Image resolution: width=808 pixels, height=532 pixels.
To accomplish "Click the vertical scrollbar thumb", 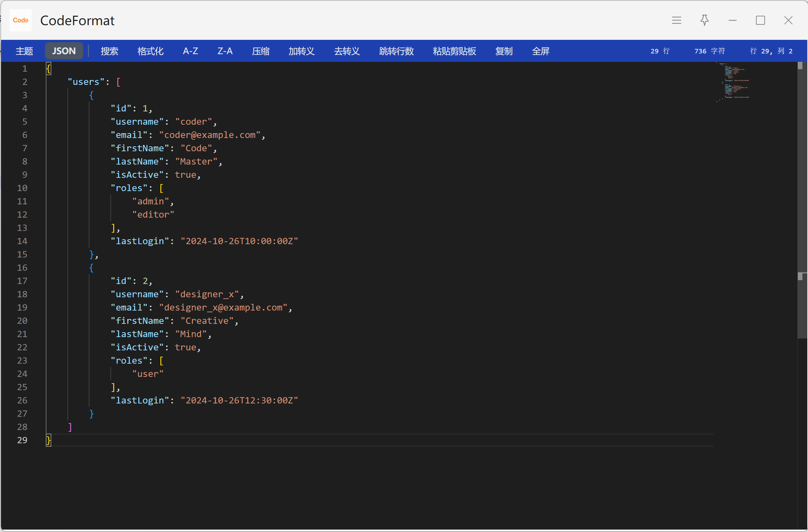I will (x=802, y=200).
